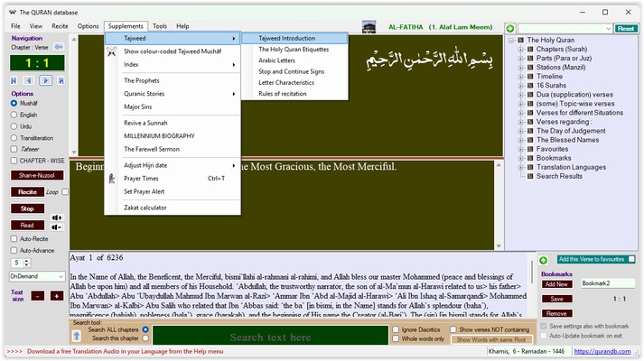Open the Help menu

pyautogui.click(x=182, y=26)
